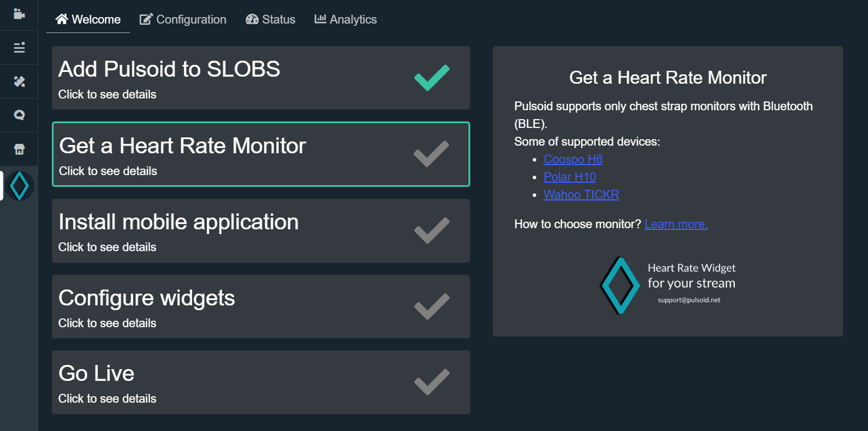868x431 pixels.
Task: Switch to the Welcome tab
Action: [88, 19]
